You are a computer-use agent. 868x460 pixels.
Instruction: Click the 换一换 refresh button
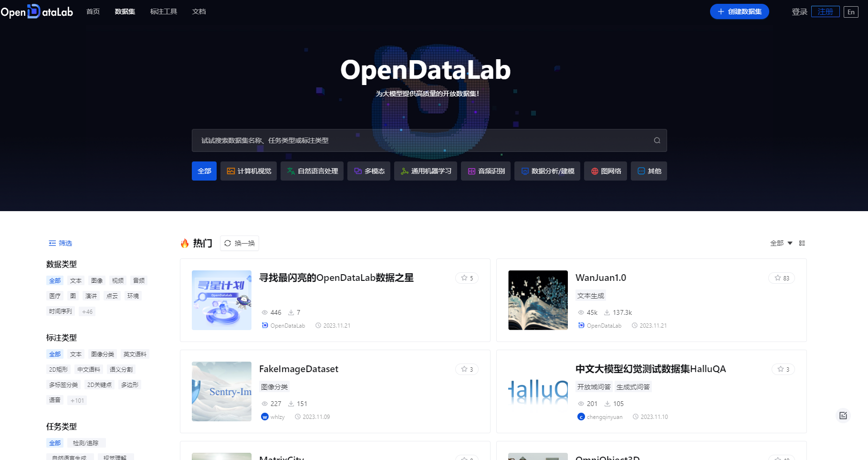[240, 243]
